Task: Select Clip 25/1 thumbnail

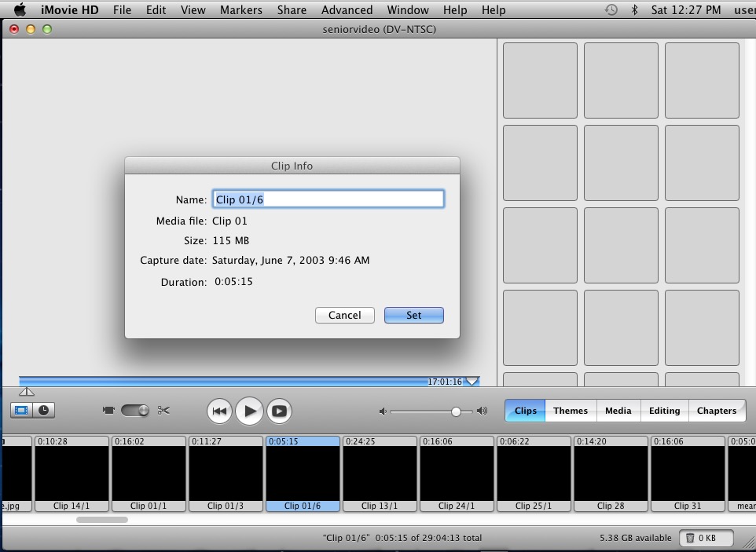Action: tap(534, 473)
